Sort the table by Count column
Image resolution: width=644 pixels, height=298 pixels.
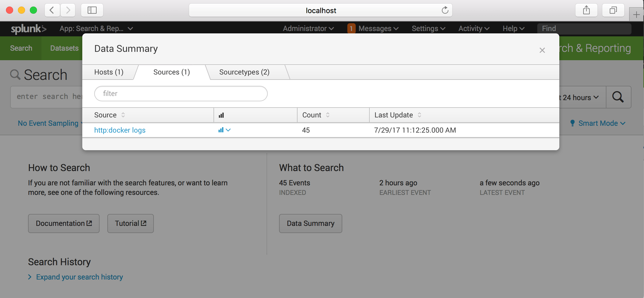pos(328,115)
